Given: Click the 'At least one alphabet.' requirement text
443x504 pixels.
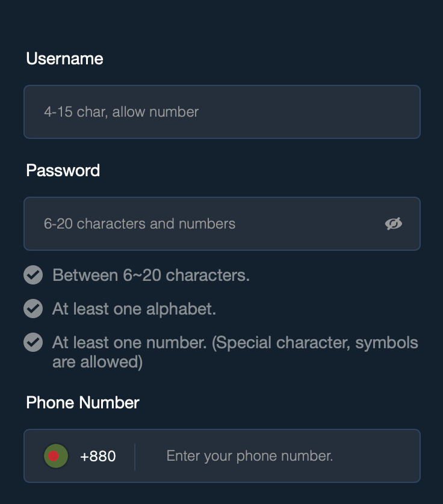Looking at the screenshot, I should tap(134, 309).
